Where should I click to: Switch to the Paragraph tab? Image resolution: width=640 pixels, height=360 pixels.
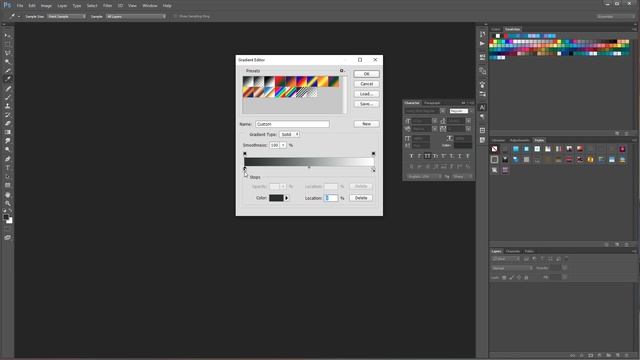pyautogui.click(x=432, y=103)
